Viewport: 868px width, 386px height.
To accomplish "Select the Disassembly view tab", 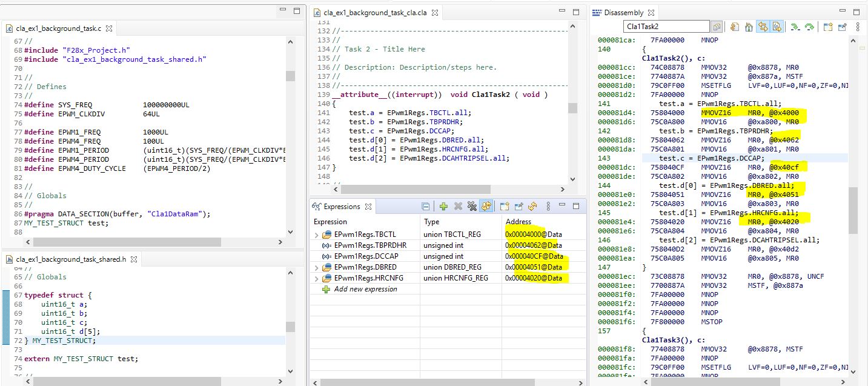I will pos(623,12).
